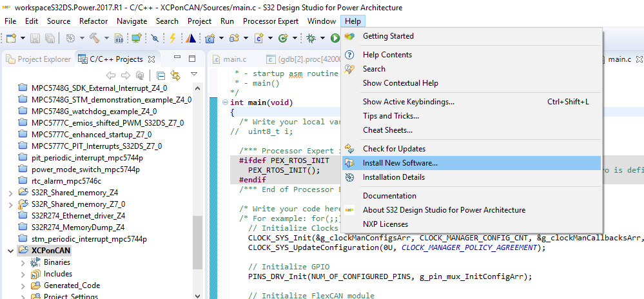The height and width of the screenshot is (299, 644).
Task: Select Show Active Keybindings entry
Action: coord(471,101)
